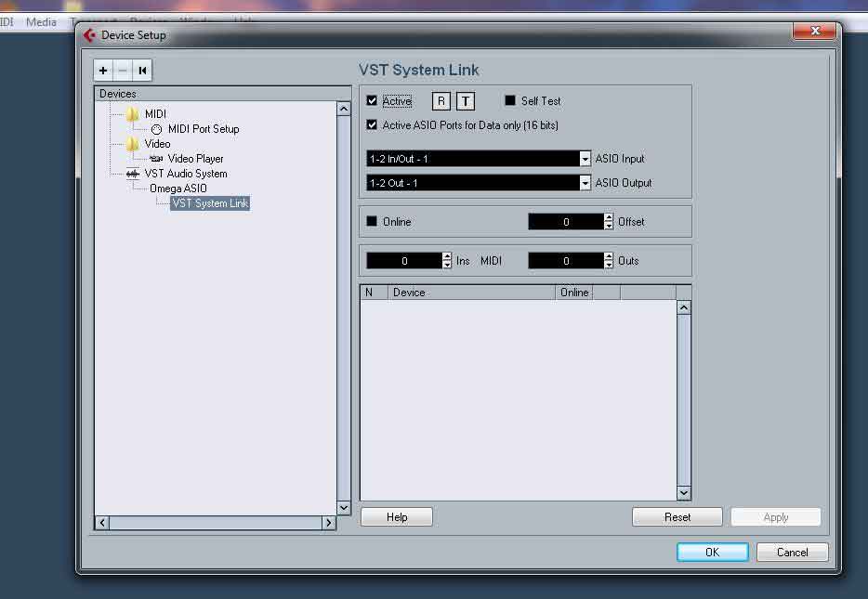This screenshot has width=868, height=599.
Task: Click the Offset value field
Action: pos(566,221)
